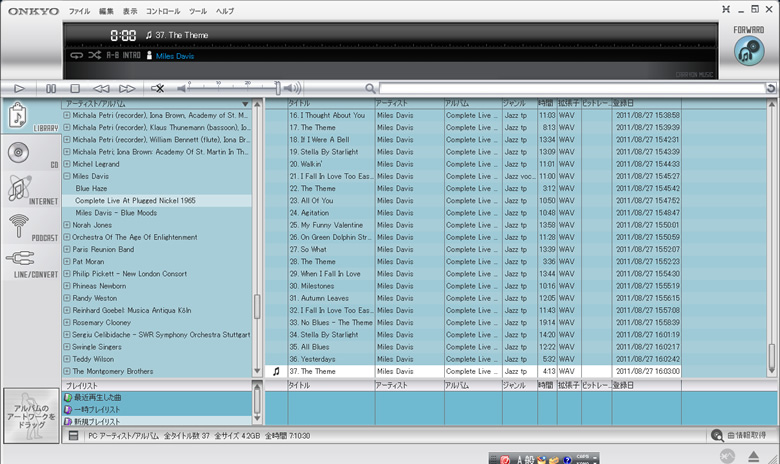The image size is (780, 464).
Task: Expand the Teddy Wilson node
Action: tap(67, 359)
